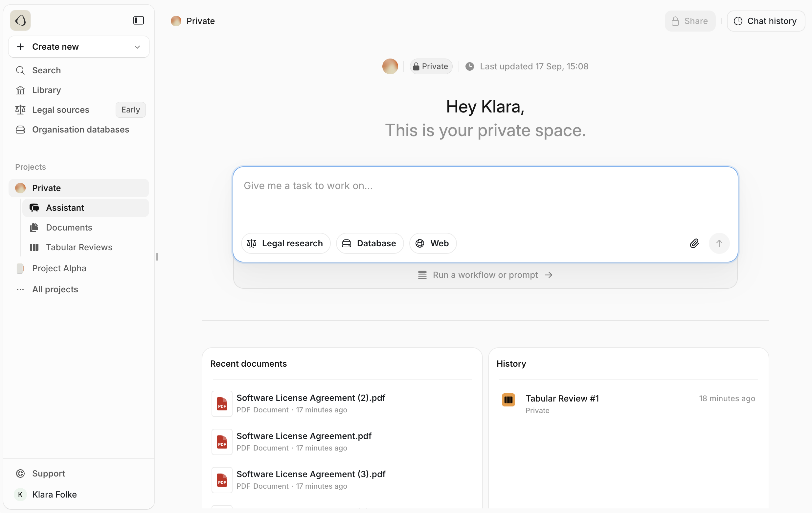The height and width of the screenshot is (513, 812).
Task: Click the PDF icon for Software License Agreement (2).pdf
Action: click(x=222, y=403)
